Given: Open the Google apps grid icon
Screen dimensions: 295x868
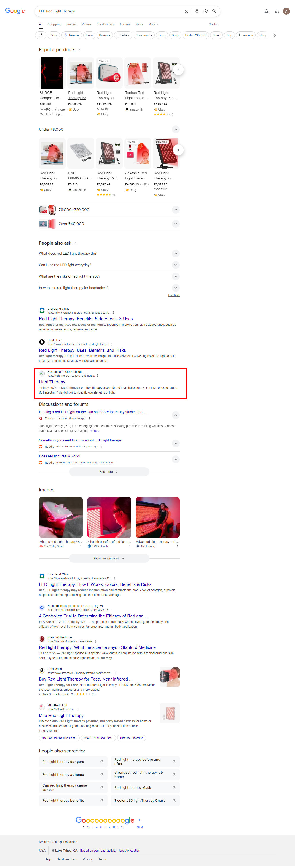Looking at the screenshot, I should point(277,11).
